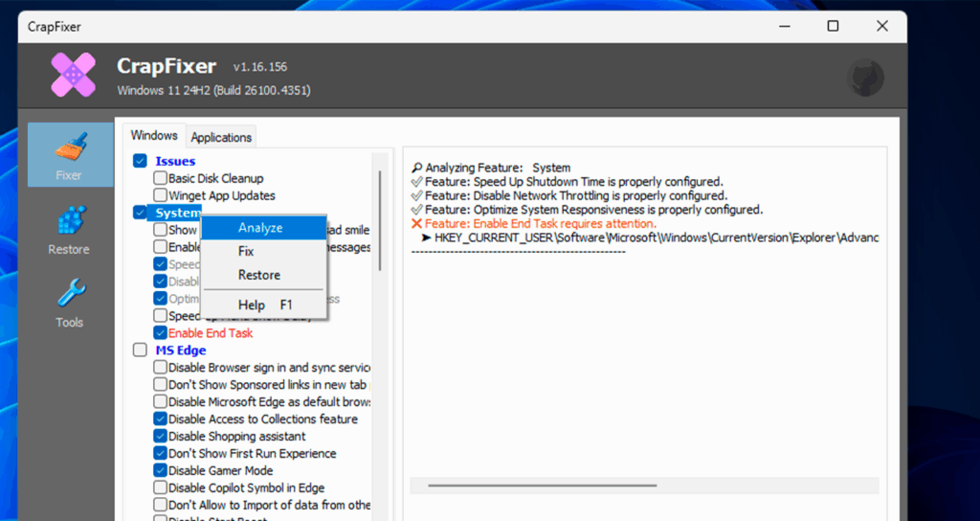Toggle Disable Shopping assistant checkbox

click(x=161, y=437)
